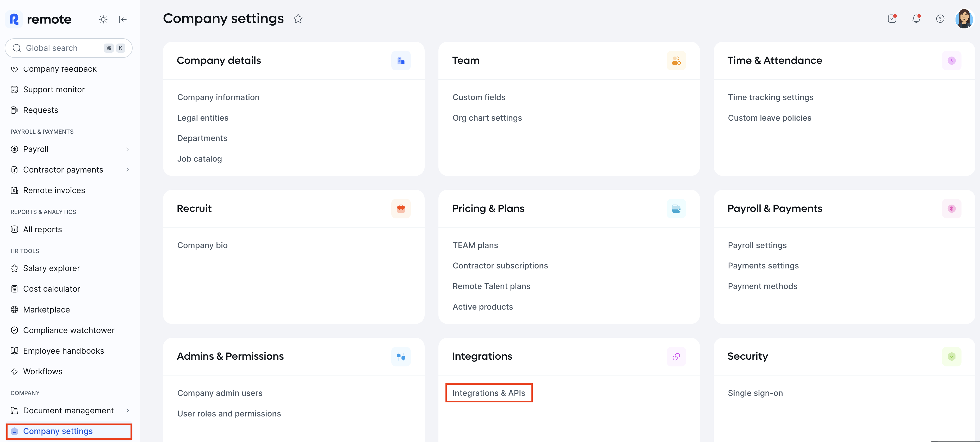Open the Departments link
980x442 pixels.
pyautogui.click(x=202, y=138)
